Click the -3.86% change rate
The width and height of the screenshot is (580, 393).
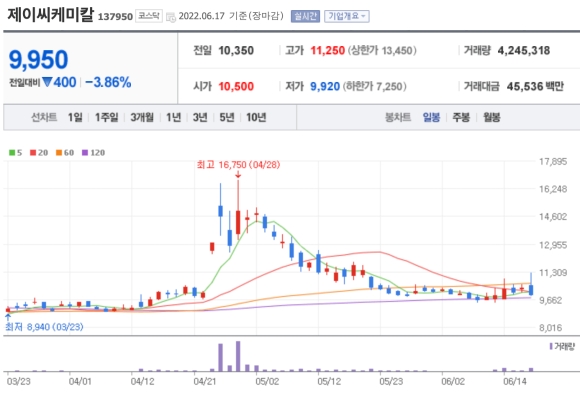coord(108,82)
